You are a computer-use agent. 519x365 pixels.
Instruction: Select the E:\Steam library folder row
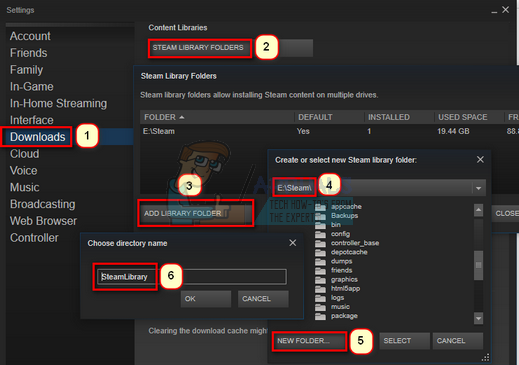click(x=329, y=131)
